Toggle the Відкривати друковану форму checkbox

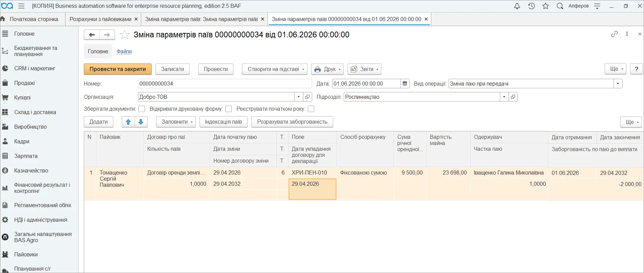[229, 109]
